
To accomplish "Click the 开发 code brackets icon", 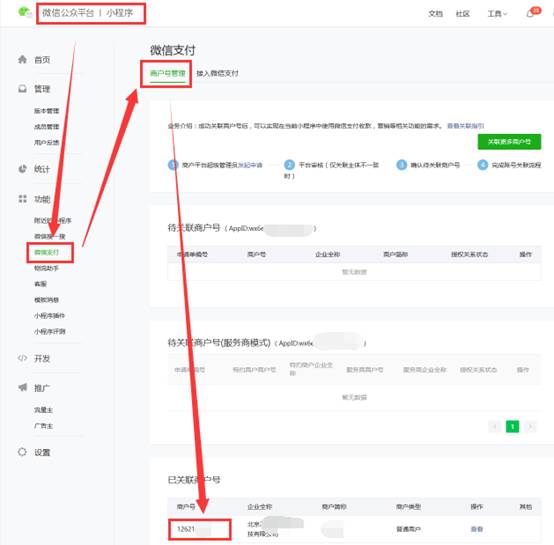I will [22, 358].
